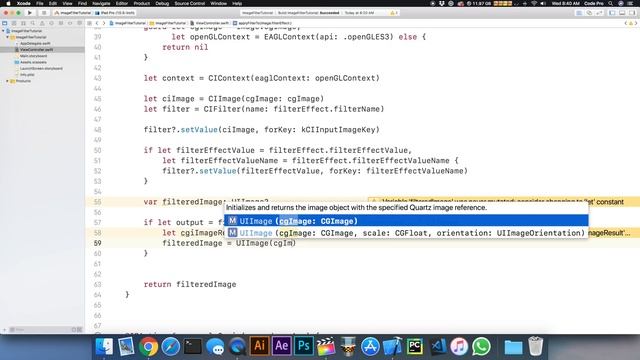
Task: Open the Edit menu
Action: tap(53, 3)
